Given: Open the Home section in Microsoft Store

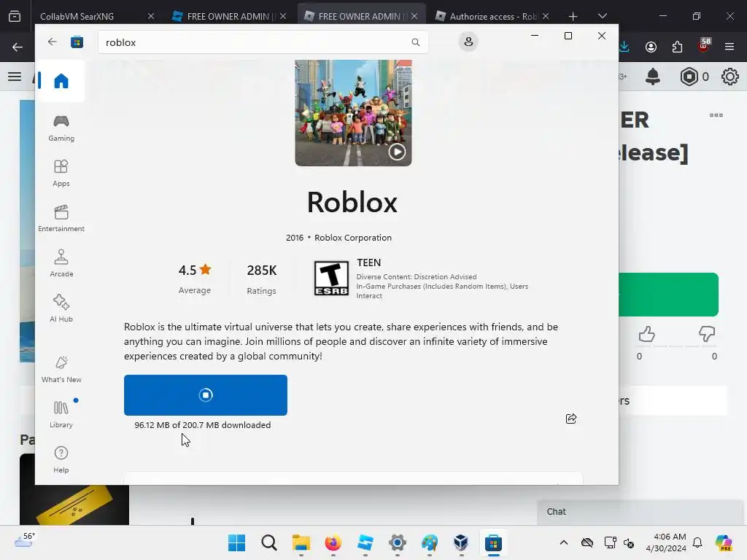Looking at the screenshot, I should tap(61, 81).
